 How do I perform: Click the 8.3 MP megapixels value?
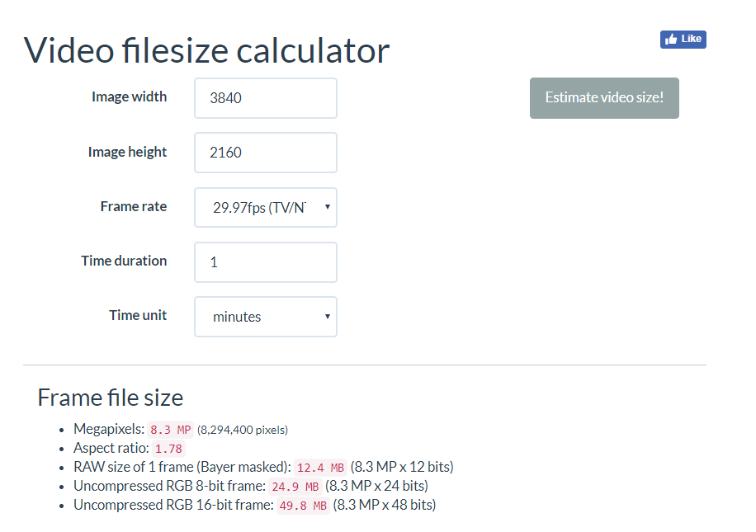click(171, 430)
